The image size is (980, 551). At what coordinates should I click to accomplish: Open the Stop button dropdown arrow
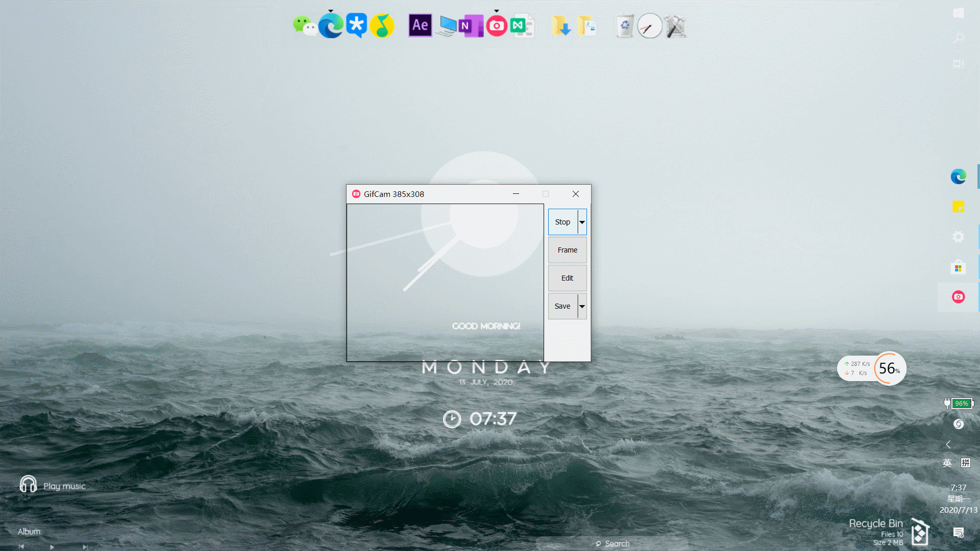pos(582,222)
